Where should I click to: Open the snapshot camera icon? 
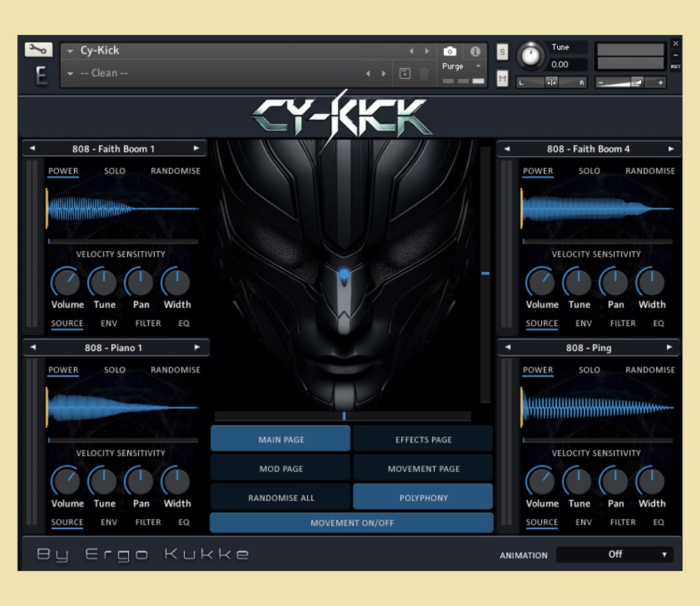coord(449,51)
